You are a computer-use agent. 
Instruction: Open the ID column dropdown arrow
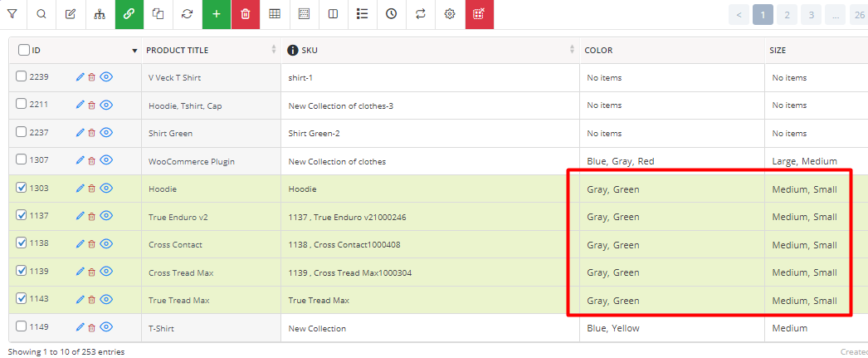[134, 51]
